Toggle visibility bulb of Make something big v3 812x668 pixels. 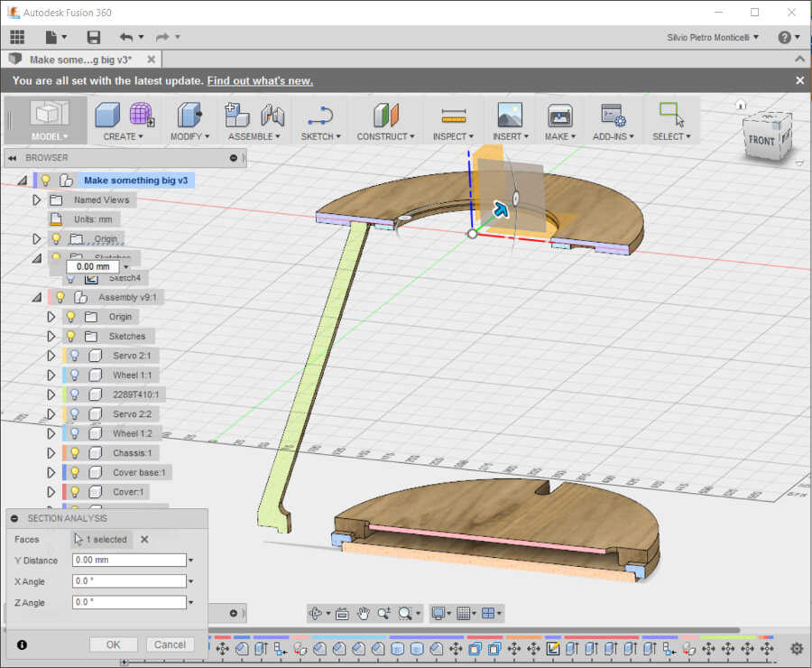point(46,181)
